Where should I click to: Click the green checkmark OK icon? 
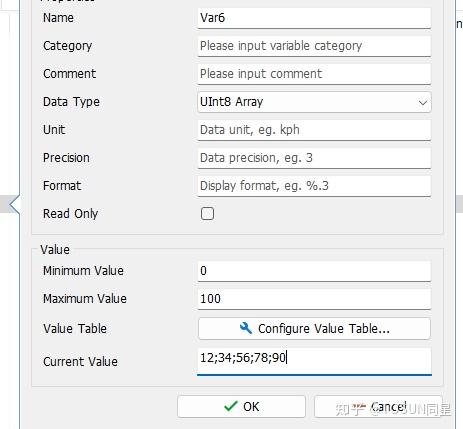click(231, 406)
